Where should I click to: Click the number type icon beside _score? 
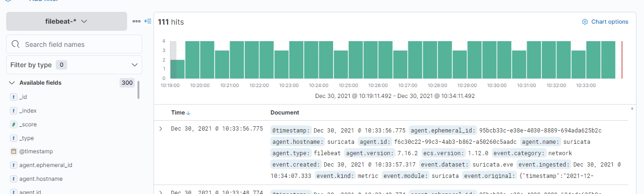[14, 124]
